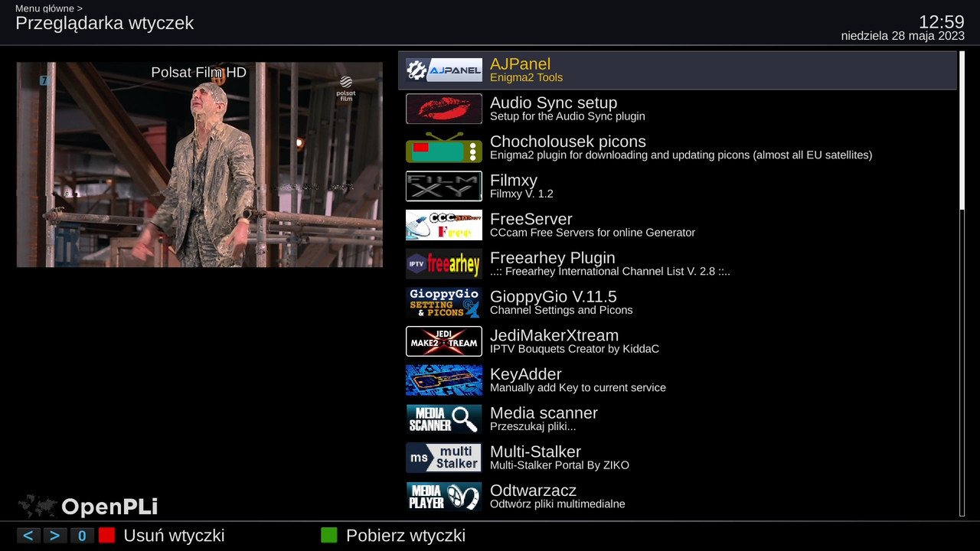Select the Filmxy list entry
The image size is (980, 551).
[x=678, y=187]
